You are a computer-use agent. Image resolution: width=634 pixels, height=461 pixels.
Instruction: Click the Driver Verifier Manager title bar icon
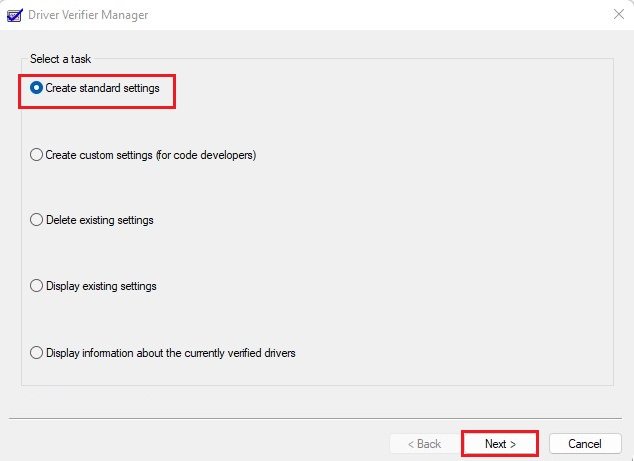(x=15, y=15)
